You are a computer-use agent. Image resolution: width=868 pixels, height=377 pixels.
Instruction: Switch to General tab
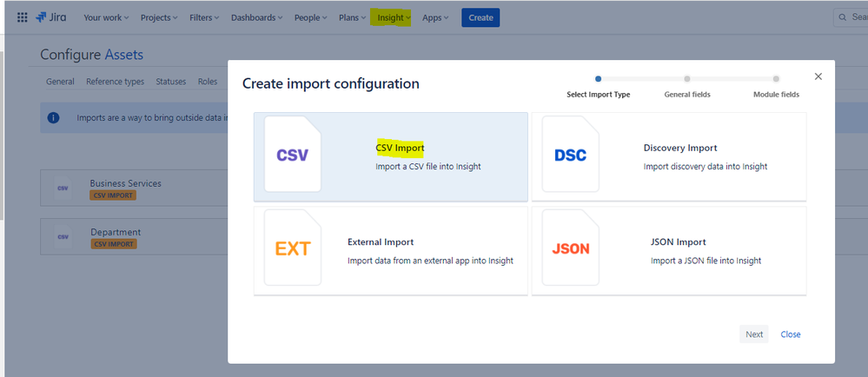60,82
